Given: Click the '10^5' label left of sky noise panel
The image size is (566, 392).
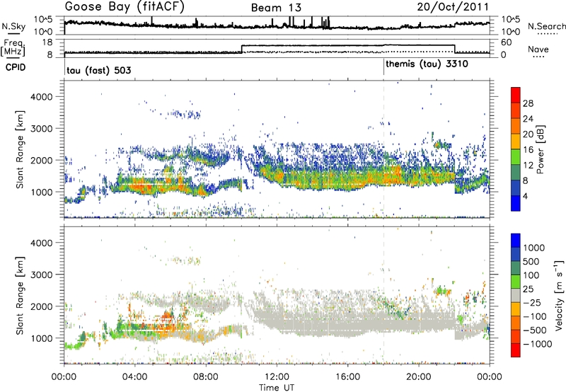Looking at the screenshot, I should click(43, 20).
